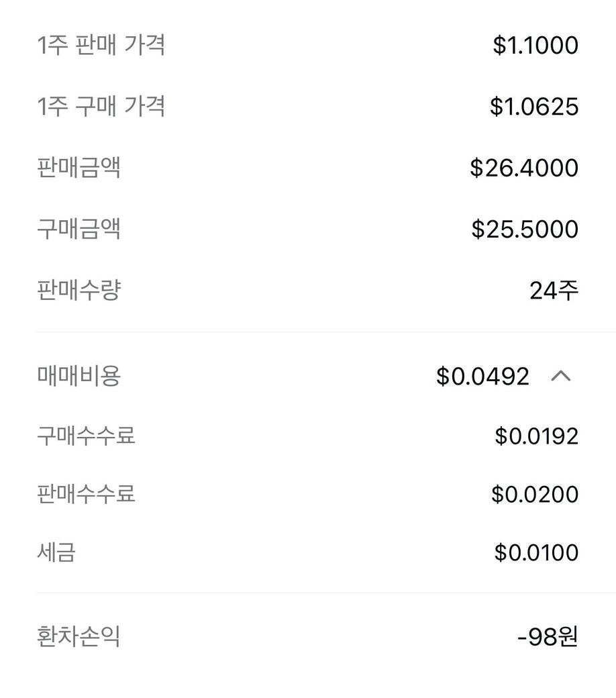Image resolution: width=616 pixels, height=698 pixels.
Task: Tap the $26.4000 sale amount
Action: [x=524, y=168]
